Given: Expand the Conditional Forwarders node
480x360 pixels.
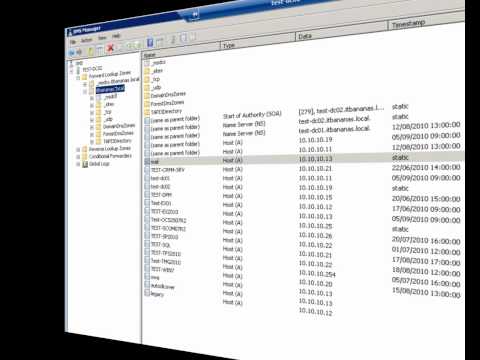Looking at the screenshot, I should [78, 157].
